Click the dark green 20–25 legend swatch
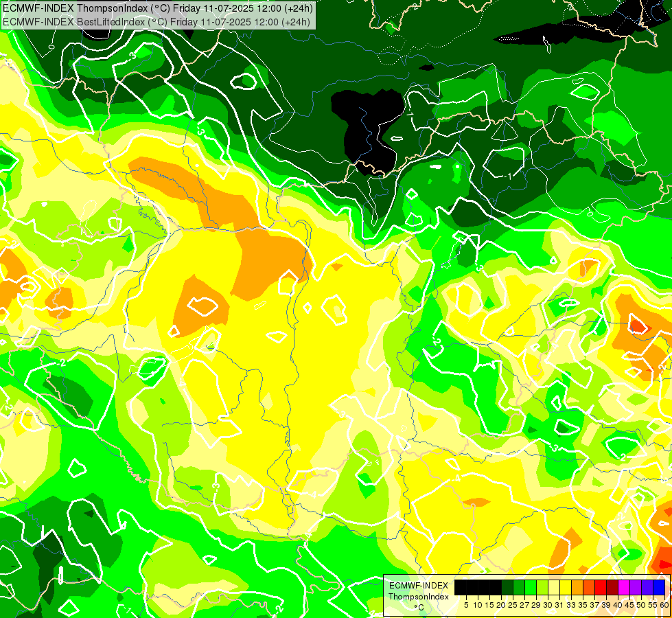 click(507, 588)
